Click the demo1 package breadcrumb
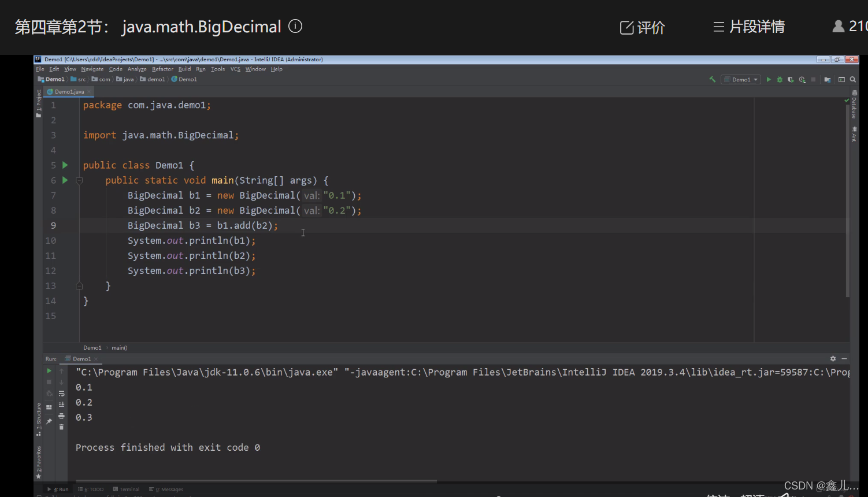The height and width of the screenshot is (497, 868). [153, 80]
